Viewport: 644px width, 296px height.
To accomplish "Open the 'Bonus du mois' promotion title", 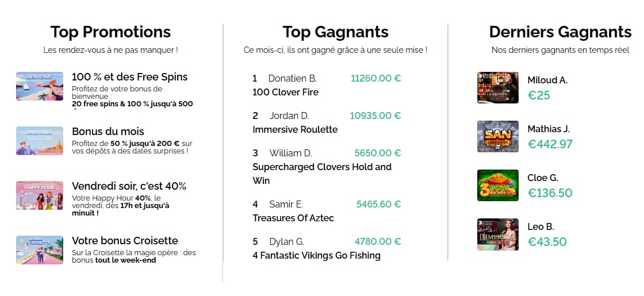I will tap(108, 132).
